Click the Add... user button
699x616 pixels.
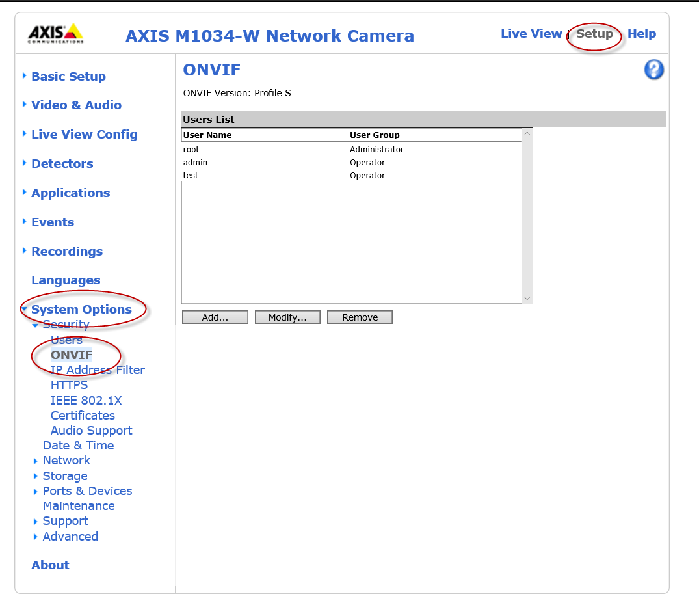(215, 317)
